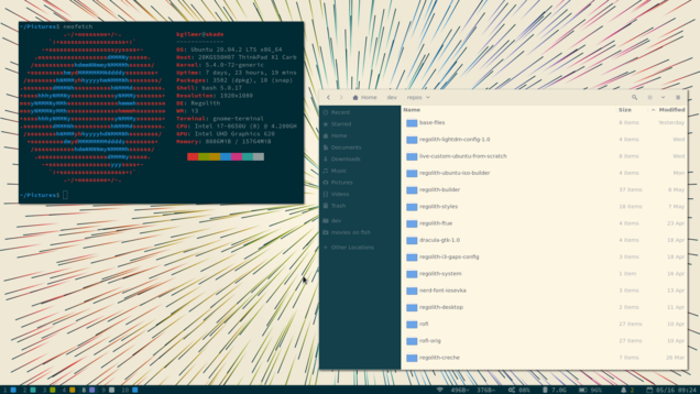Viewport: 700px width, 394px height.
Task: Toggle the list view icon in header
Action: coord(650,97)
